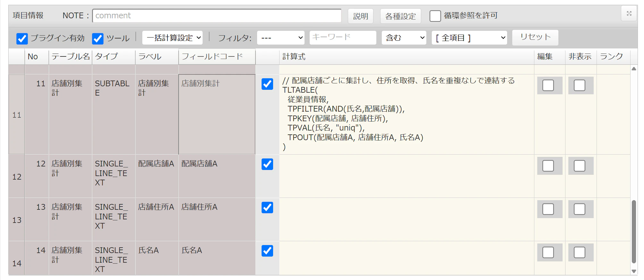Click the 計算式 column header

pyautogui.click(x=406, y=57)
